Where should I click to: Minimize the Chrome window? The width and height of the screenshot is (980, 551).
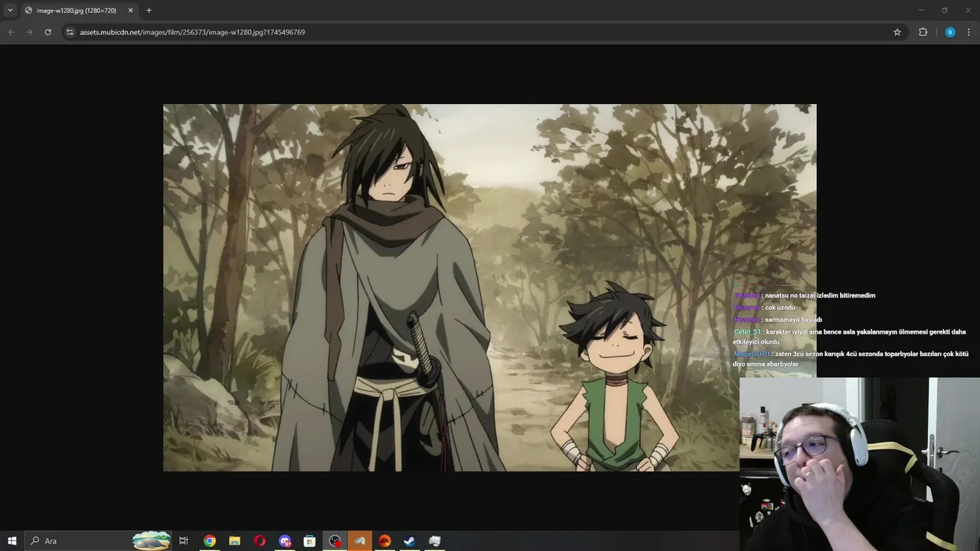click(921, 10)
